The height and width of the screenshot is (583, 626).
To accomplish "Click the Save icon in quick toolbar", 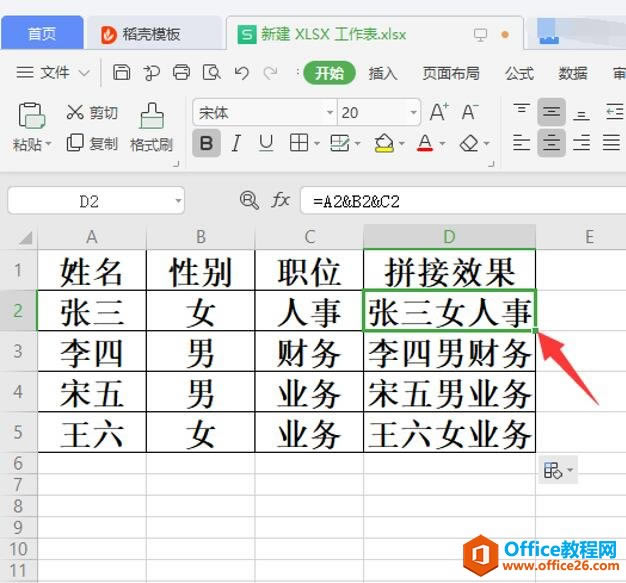I will (x=121, y=73).
